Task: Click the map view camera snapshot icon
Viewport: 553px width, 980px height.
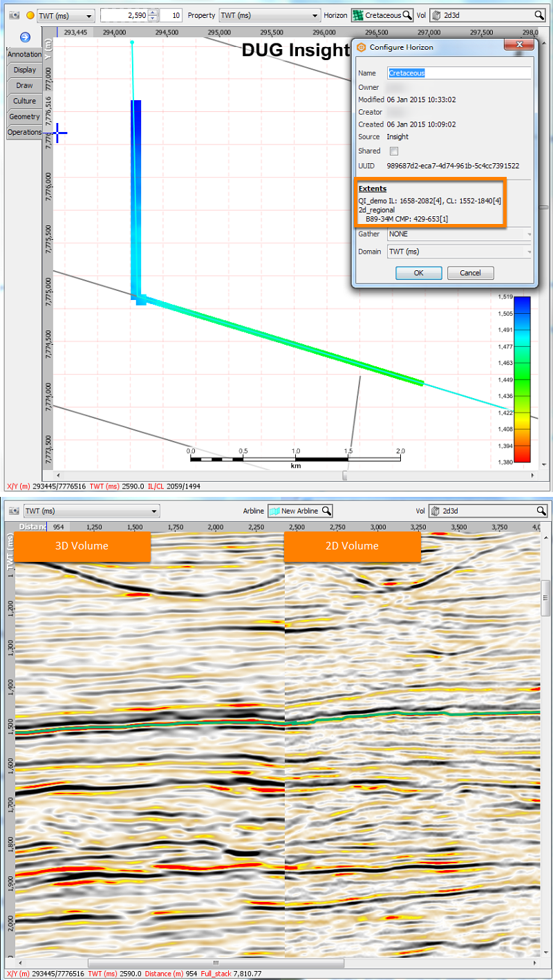Action: 13,15
